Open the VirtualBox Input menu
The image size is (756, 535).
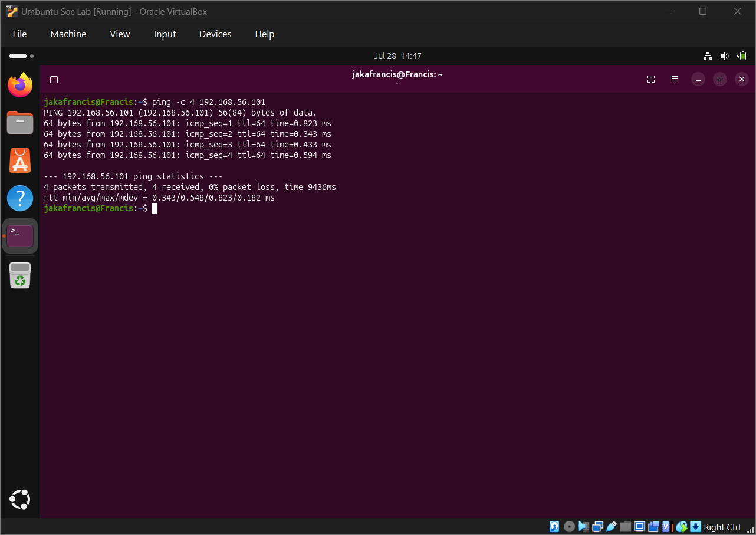pos(165,34)
